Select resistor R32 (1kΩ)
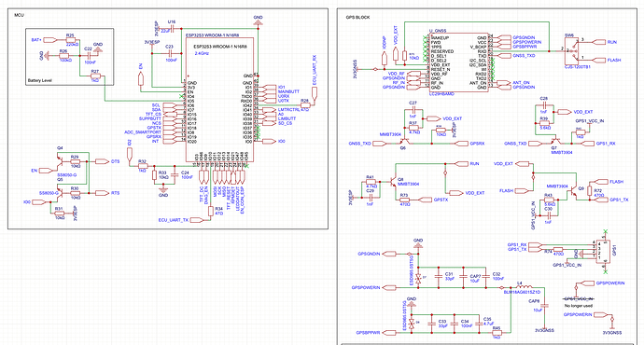Image resolution: width=644 pixels, height=345 pixels. tap(143, 166)
